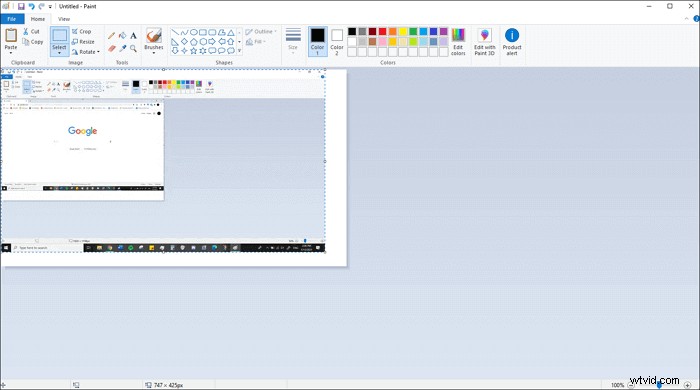Open the Size line thickness dropdown
This screenshot has height=390, width=700.
click(x=293, y=41)
